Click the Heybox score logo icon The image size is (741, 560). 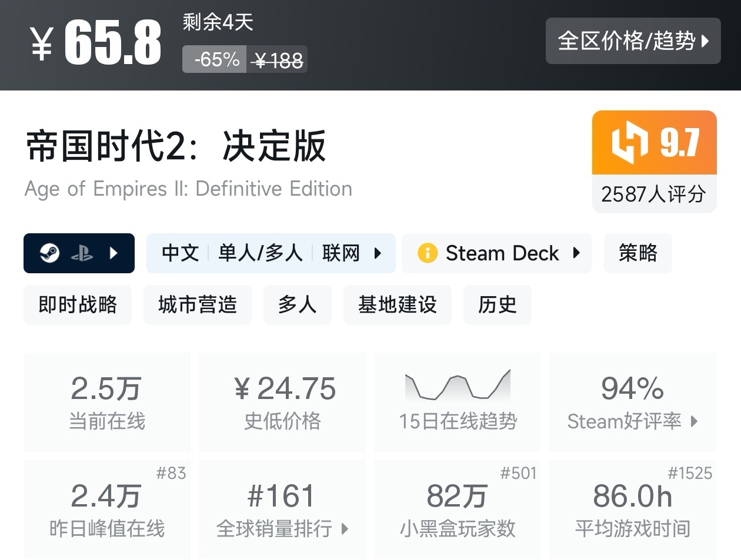pyautogui.click(x=629, y=142)
